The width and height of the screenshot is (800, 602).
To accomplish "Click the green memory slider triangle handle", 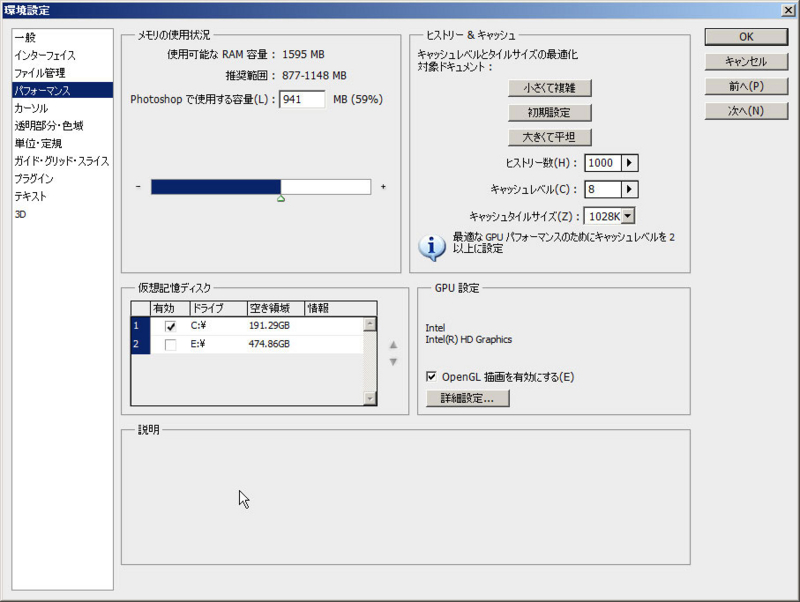I will [281, 198].
